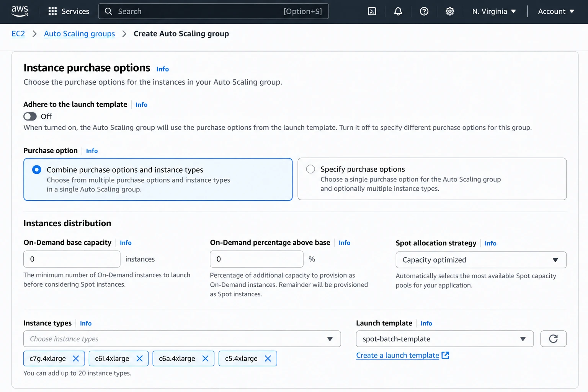Click the On-Demand base capacity field
Image resolution: width=588 pixels, height=392 pixels.
click(72, 259)
